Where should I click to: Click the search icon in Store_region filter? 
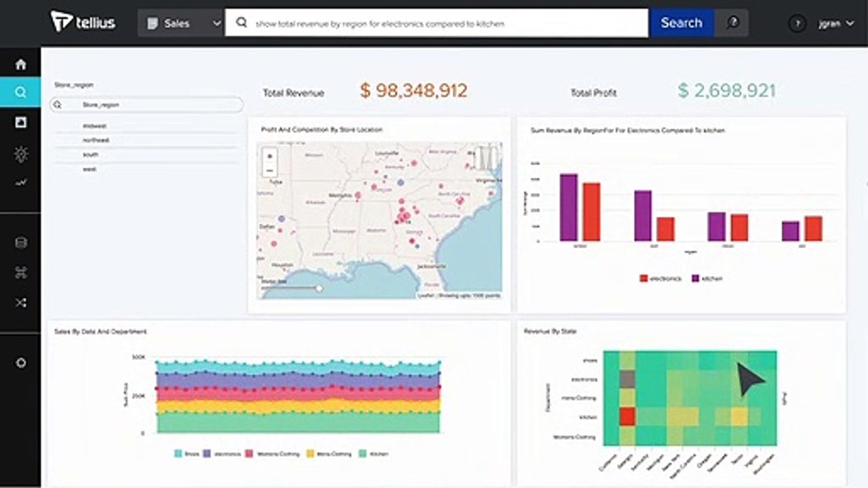pos(58,105)
